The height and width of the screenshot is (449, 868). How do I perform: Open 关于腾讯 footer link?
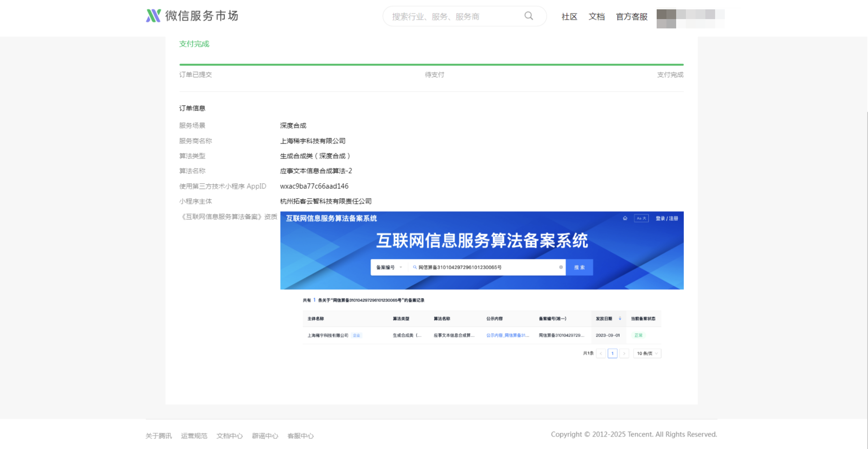pyautogui.click(x=159, y=436)
